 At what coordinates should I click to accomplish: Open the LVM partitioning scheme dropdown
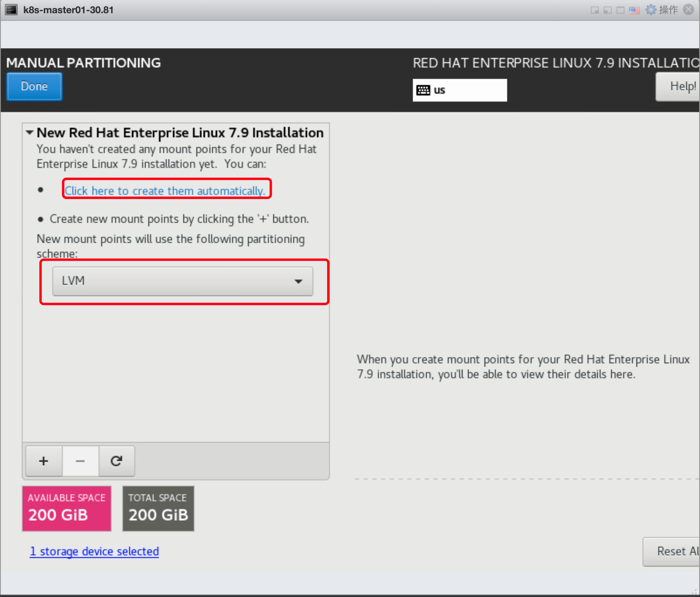(183, 281)
